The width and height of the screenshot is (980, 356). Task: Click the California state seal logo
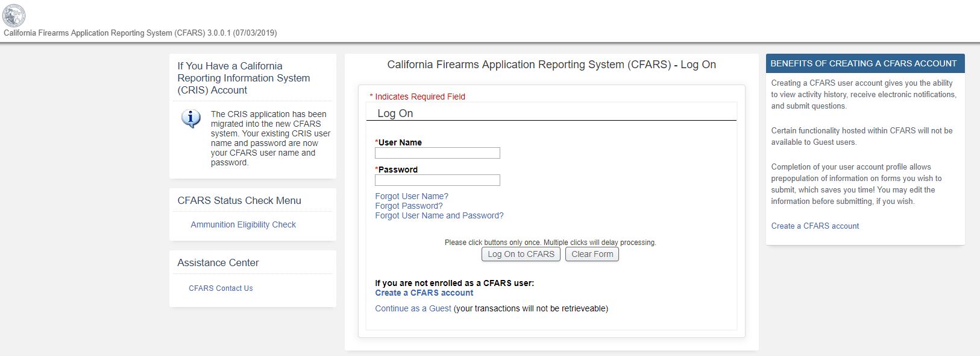(14, 15)
